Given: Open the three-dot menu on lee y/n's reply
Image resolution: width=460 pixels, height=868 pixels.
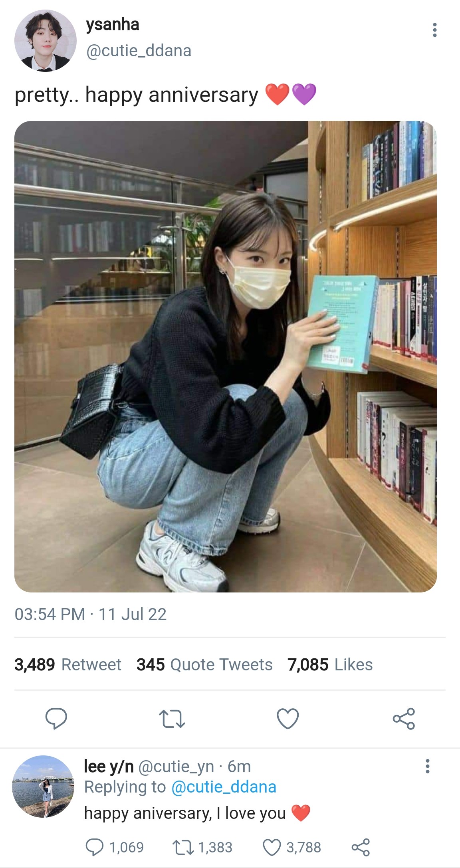Looking at the screenshot, I should click(x=428, y=766).
